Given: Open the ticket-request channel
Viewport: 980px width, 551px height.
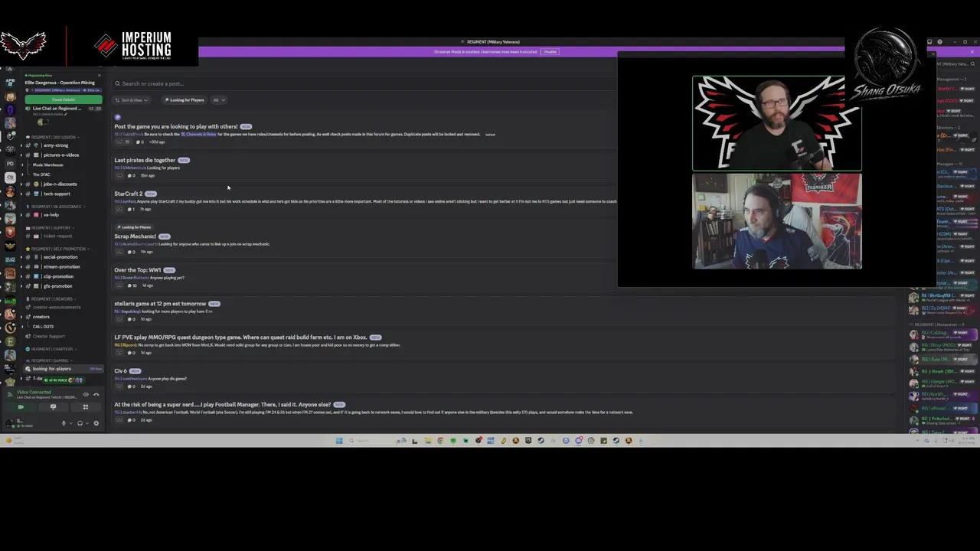Looking at the screenshot, I should 57,236.
